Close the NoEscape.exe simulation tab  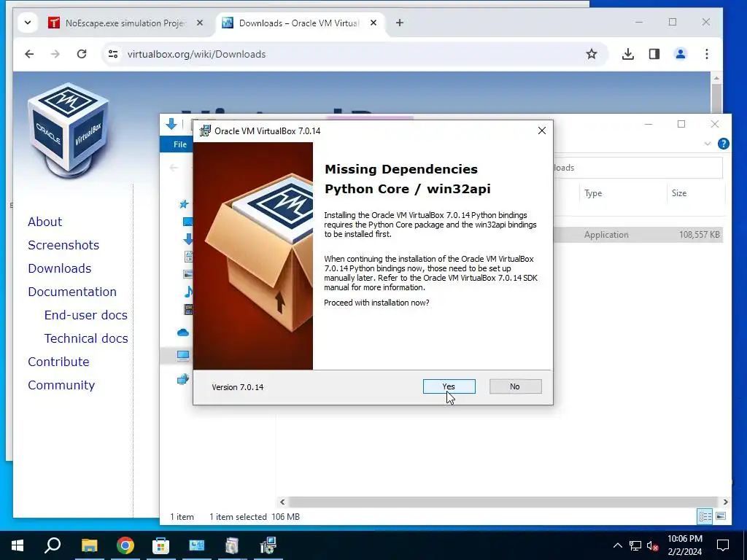[x=200, y=23]
